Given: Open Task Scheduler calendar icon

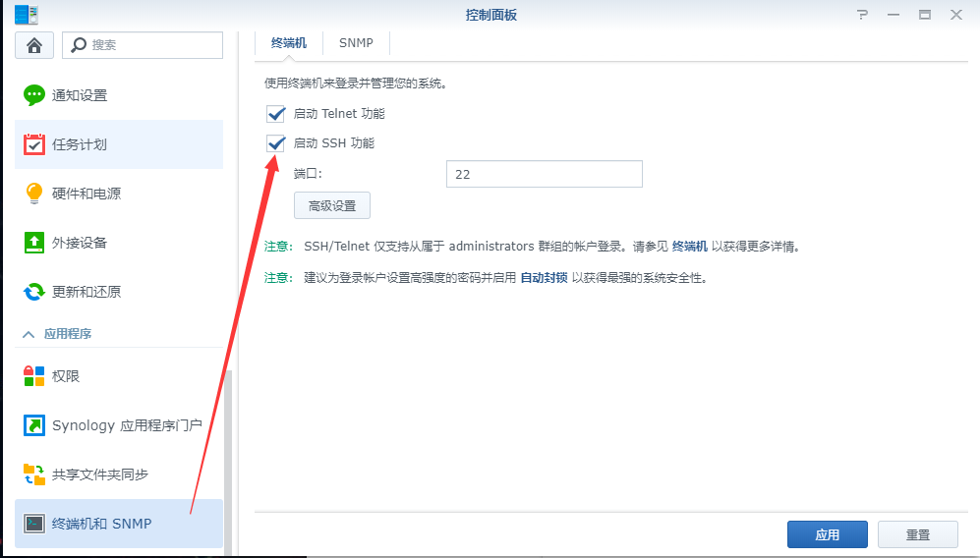Looking at the screenshot, I should [34, 144].
